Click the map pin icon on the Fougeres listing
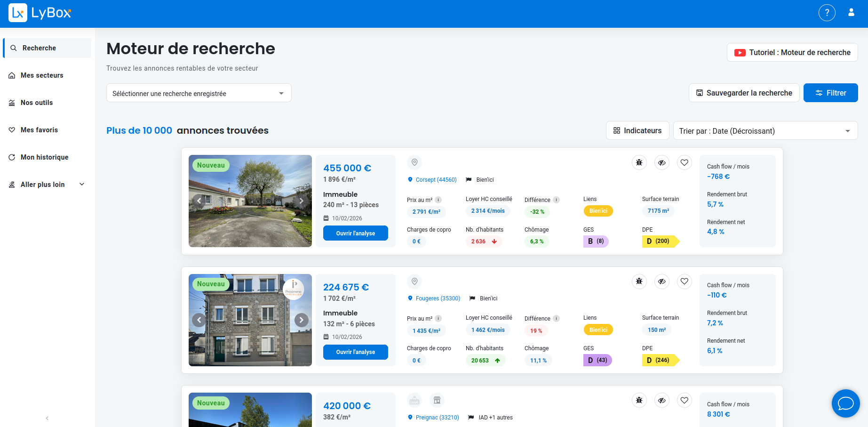 click(414, 282)
